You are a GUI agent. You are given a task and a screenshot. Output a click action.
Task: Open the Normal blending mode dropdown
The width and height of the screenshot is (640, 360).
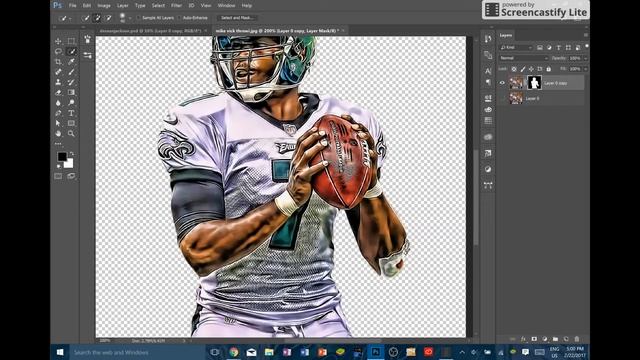pos(524,58)
